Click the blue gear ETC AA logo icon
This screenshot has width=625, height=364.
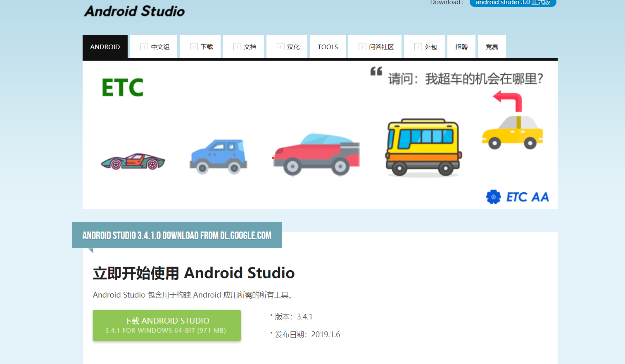click(x=493, y=197)
